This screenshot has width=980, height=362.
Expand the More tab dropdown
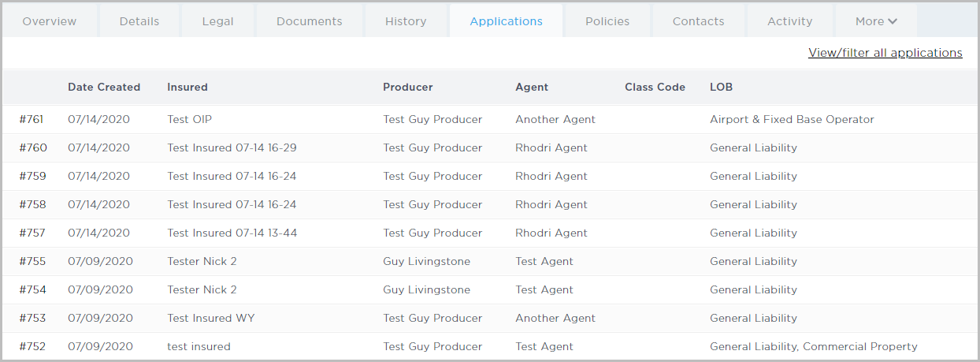click(876, 21)
